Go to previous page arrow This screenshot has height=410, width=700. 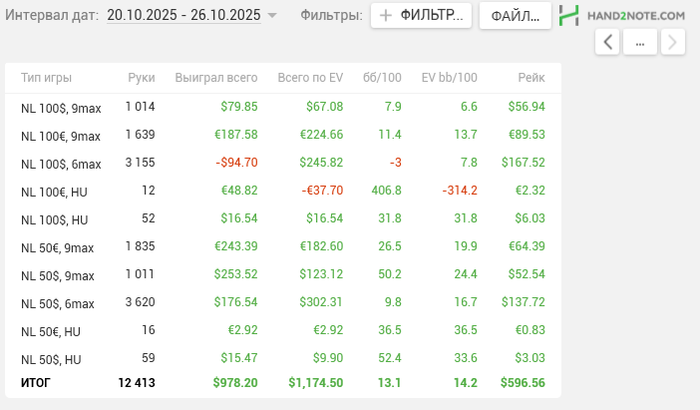608,41
